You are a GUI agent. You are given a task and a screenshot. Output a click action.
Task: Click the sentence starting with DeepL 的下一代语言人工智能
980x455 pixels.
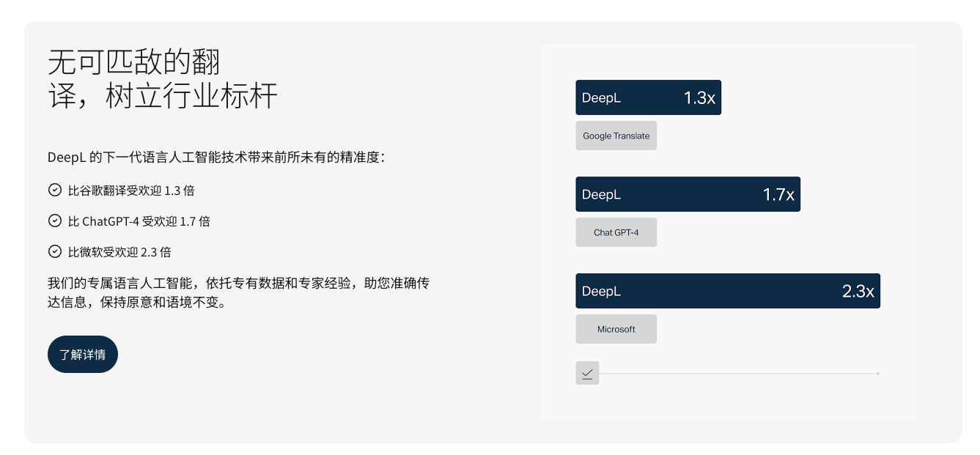(x=216, y=158)
